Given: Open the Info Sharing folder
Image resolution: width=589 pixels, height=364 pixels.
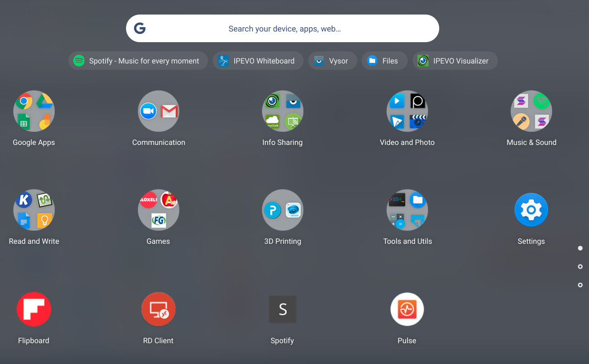Looking at the screenshot, I should pos(283,111).
